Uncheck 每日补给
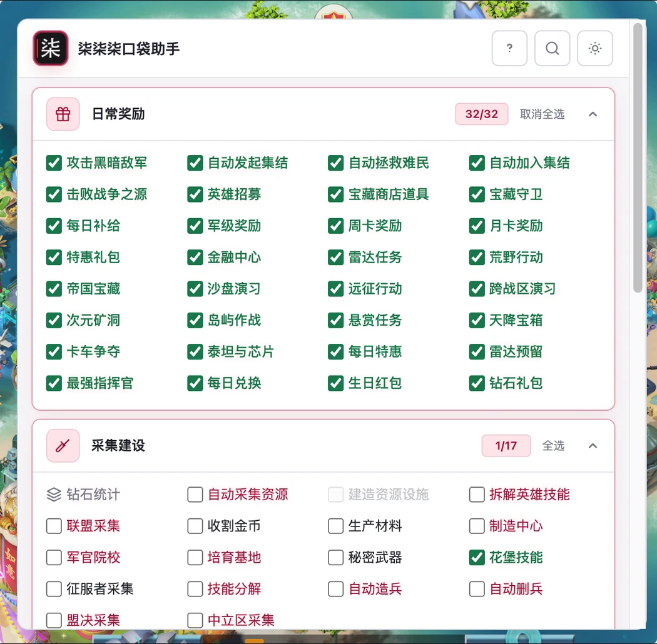 click(x=54, y=226)
